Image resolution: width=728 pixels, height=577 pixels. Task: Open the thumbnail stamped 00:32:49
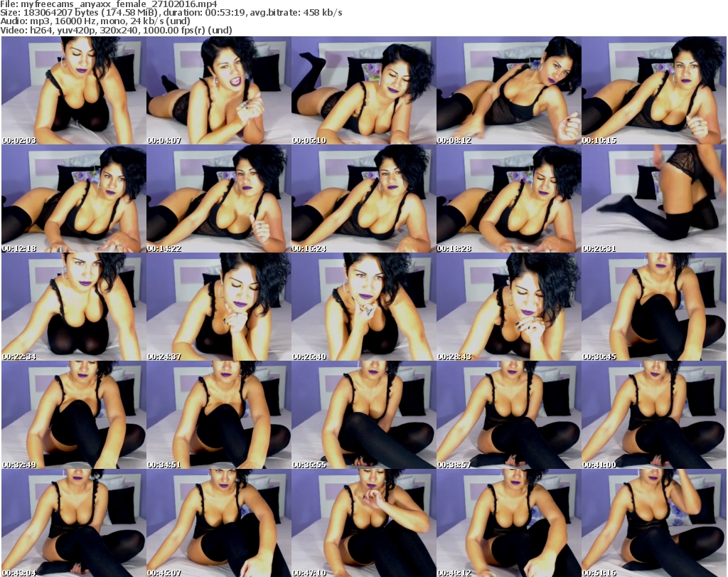[73, 415]
